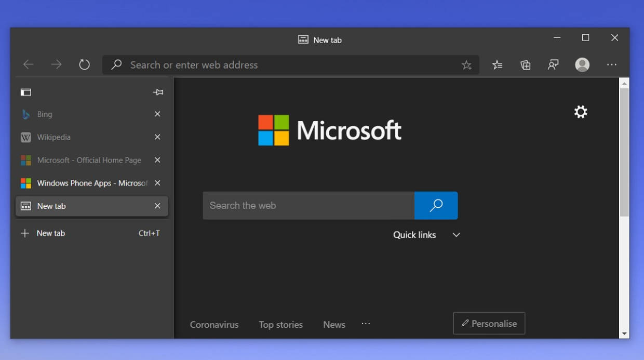
Task: Minimize the Edge window
Action: click(x=557, y=38)
